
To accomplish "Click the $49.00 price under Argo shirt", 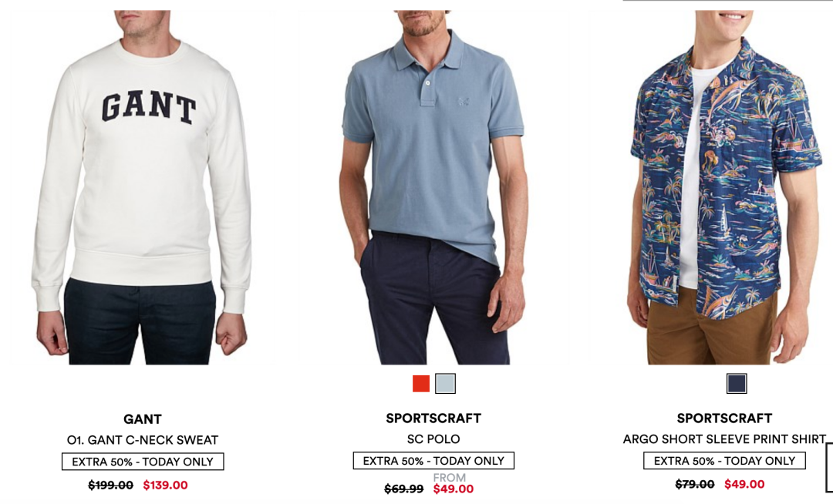I will [744, 484].
